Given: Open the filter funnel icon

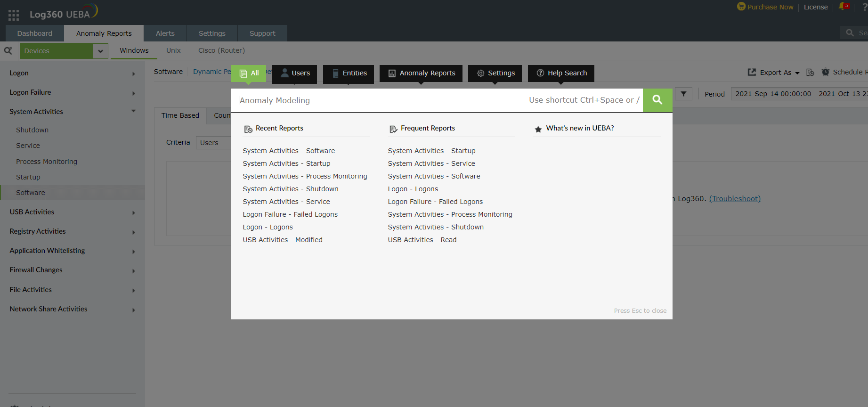Looking at the screenshot, I should point(683,94).
